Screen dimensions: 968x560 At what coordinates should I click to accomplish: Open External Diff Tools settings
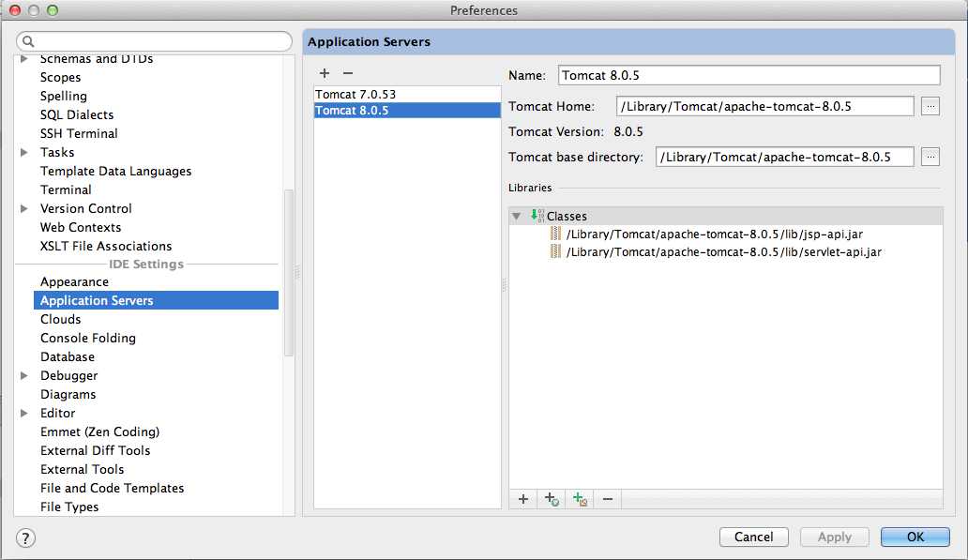pyautogui.click(x=96, y=450)
